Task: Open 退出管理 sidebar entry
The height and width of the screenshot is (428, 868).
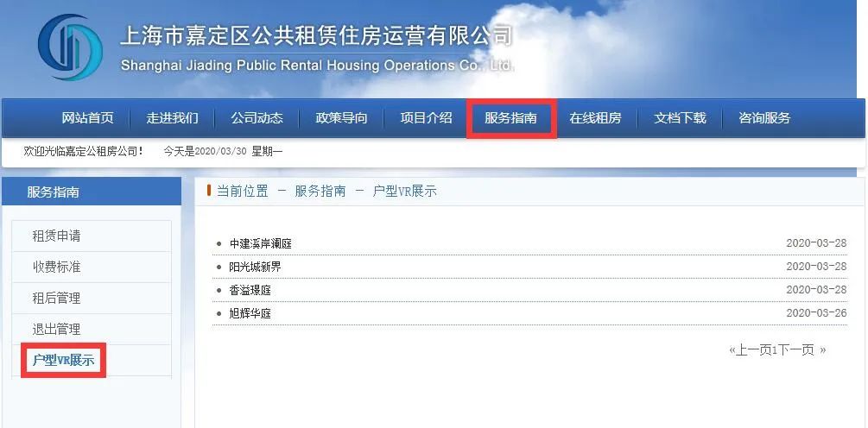Action: (92, 329)
